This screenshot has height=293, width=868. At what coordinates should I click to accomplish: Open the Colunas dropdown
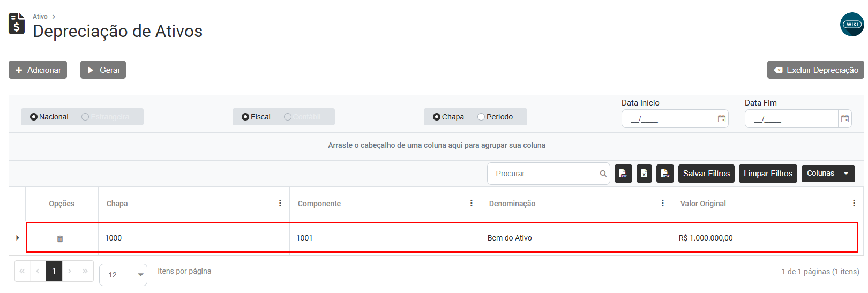click(828, 174)
